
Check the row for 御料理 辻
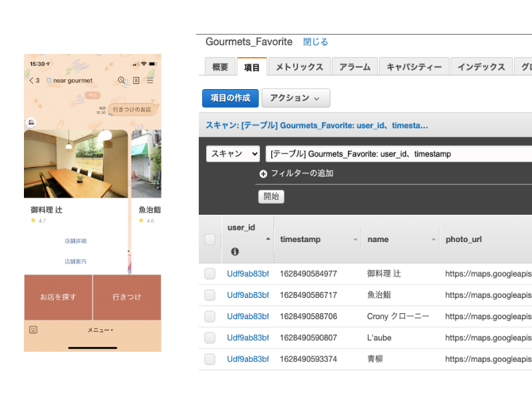(210, 273)
